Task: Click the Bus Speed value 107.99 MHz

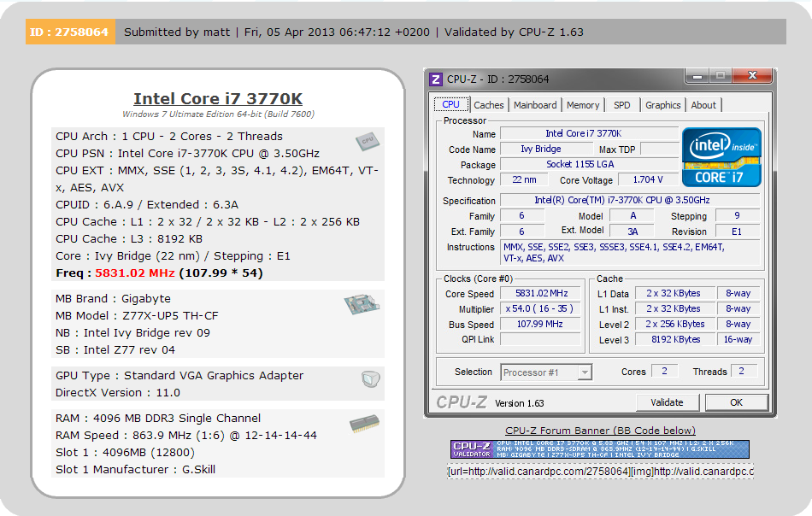Action: [541, 324]
